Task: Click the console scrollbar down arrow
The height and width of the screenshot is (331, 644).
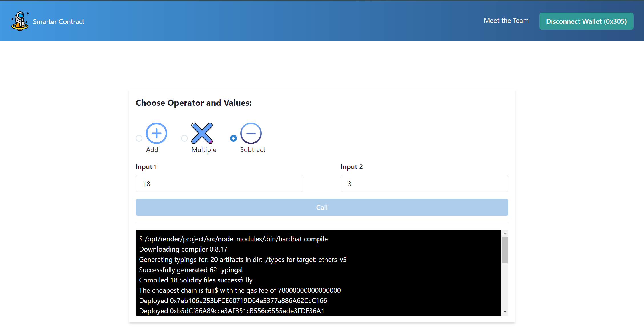Action: coord(505,312)
